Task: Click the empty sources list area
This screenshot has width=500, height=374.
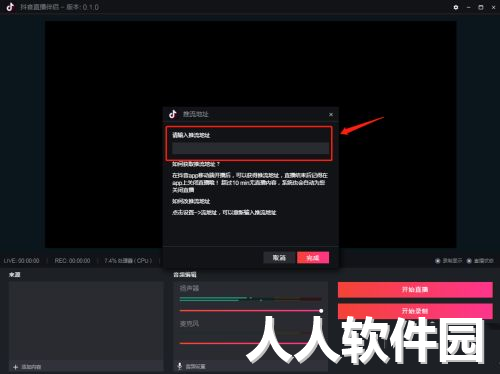Action: coord(86,321)
